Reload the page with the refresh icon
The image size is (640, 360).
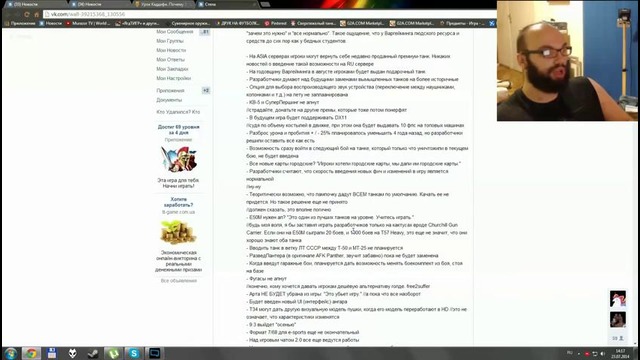[27, 14]
